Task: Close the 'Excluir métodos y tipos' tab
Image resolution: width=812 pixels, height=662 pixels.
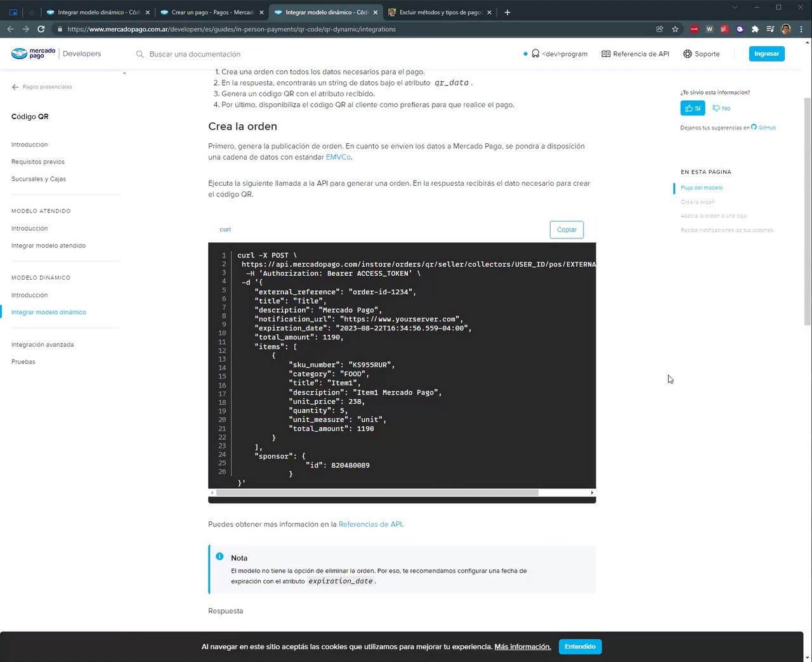Action: 489,12
